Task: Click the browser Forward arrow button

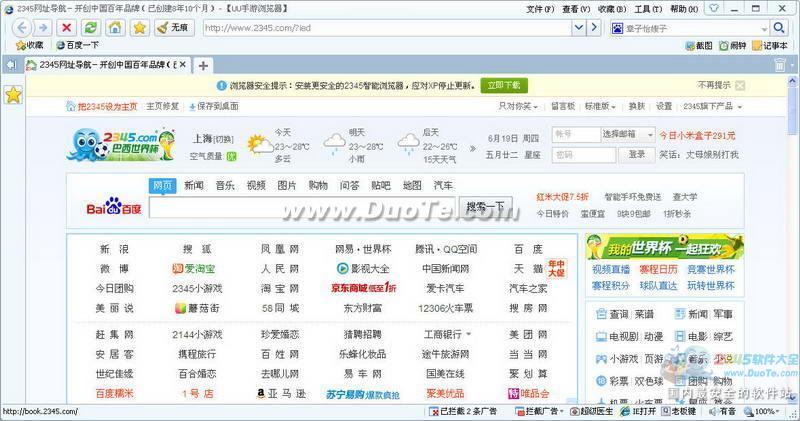Action: (x=43, y=28)
